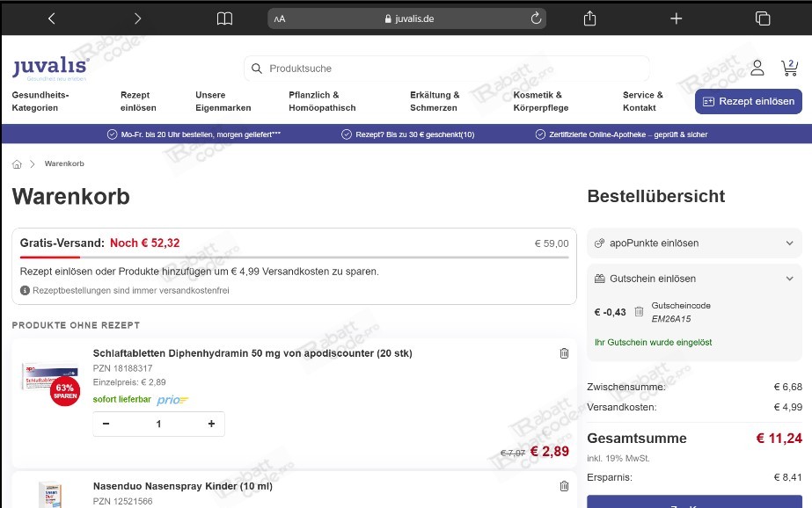Viewport: 812px width, 508px height.
Task: Increase Schlaftabletten quantity with plus
Action: point(211,424)
